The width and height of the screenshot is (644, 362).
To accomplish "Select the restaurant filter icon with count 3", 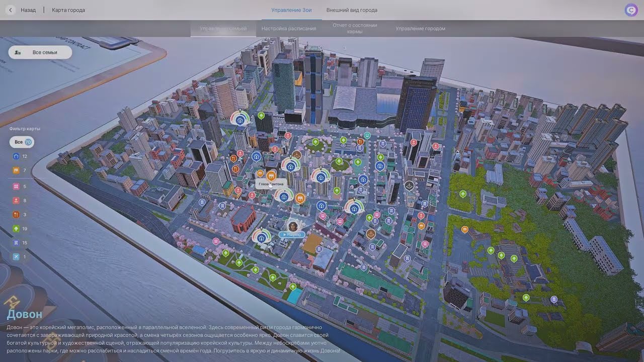I will 16,215.
